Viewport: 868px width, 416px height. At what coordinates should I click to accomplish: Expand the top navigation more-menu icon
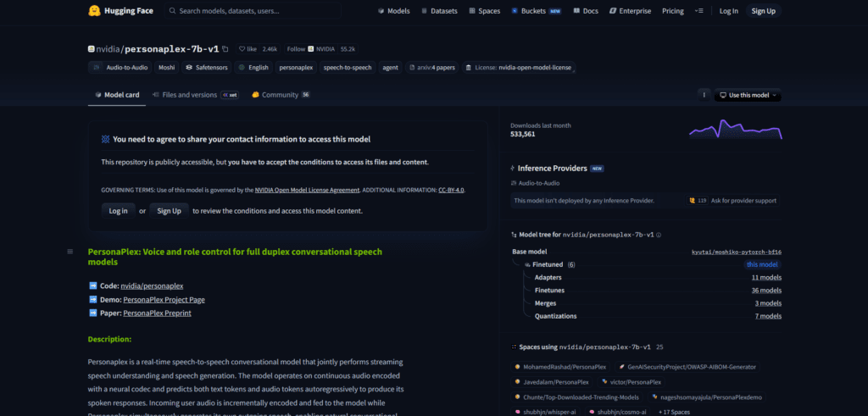pos(699,11)
